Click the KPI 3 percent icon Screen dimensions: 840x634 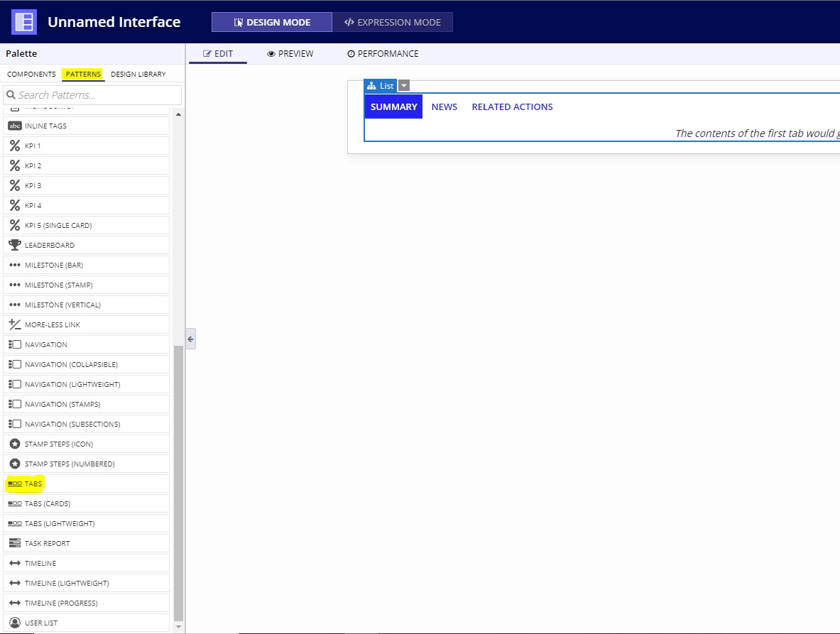(x=15, y=185)
